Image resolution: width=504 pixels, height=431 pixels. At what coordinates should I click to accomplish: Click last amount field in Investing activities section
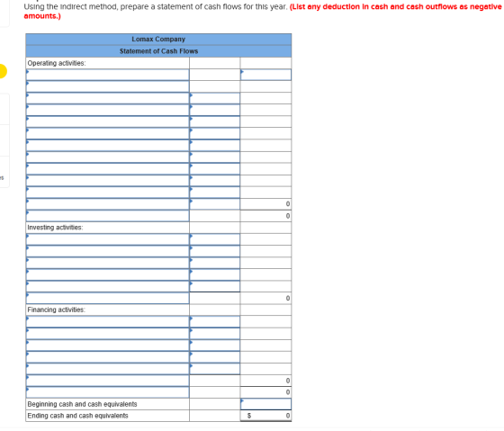215,286
